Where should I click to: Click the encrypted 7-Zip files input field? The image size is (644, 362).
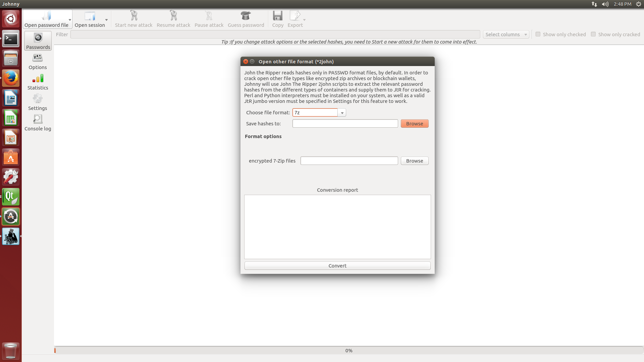tap(349, 161)
